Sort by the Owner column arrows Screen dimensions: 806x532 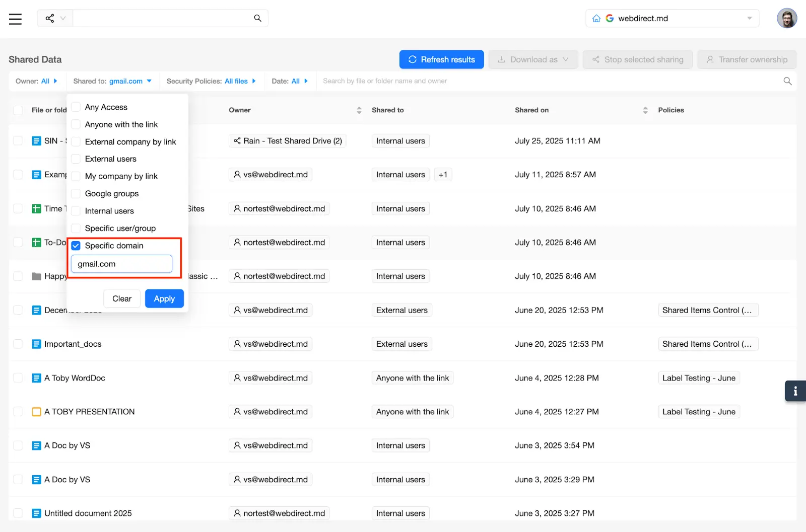click(x=359, y=110)
